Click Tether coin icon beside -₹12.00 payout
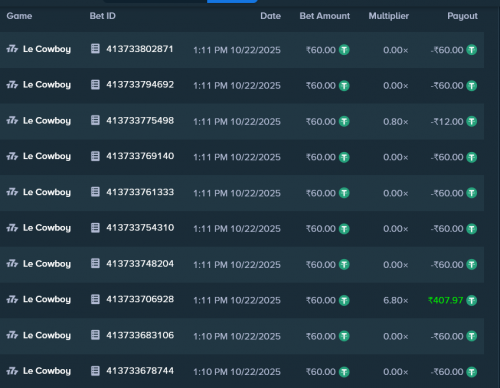 [x=472, y=121]
